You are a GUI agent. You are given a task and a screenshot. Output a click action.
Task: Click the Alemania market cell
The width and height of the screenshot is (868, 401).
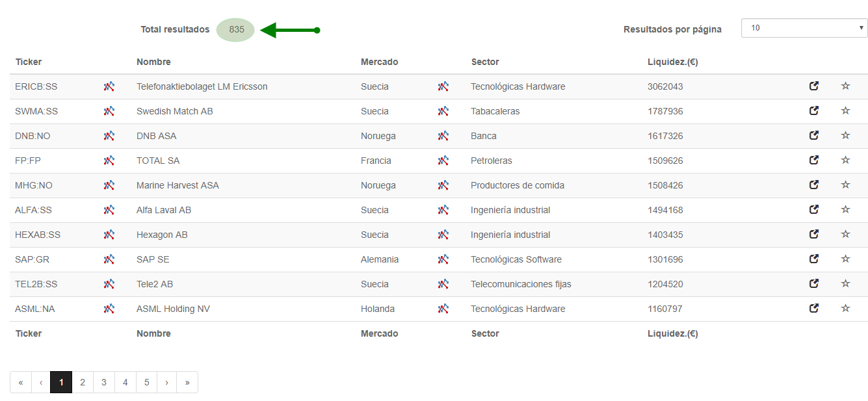(380, 259)
